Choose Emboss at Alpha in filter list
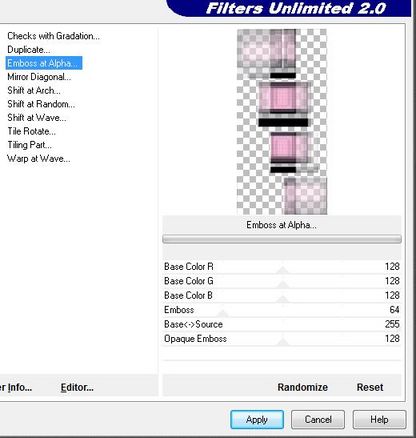The height and width of the screenshot is (438, 416). click(44, 63)
